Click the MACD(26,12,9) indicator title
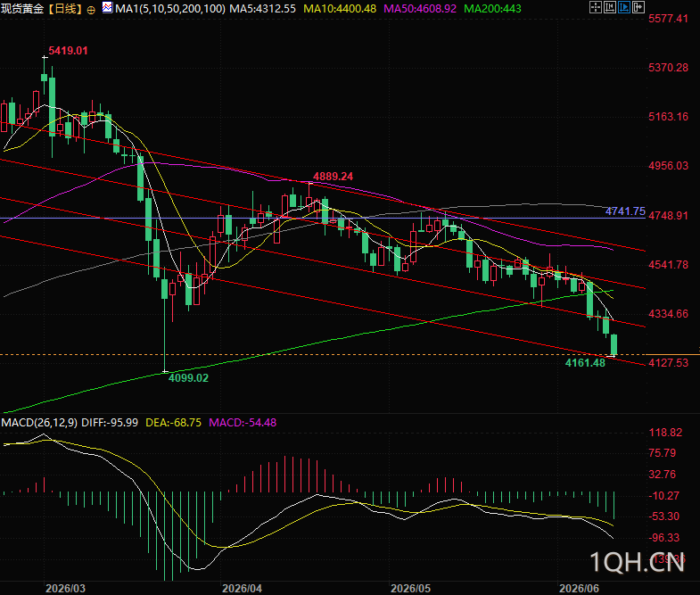This screenshot has width=700, height=595. click(x=39, y=423)
